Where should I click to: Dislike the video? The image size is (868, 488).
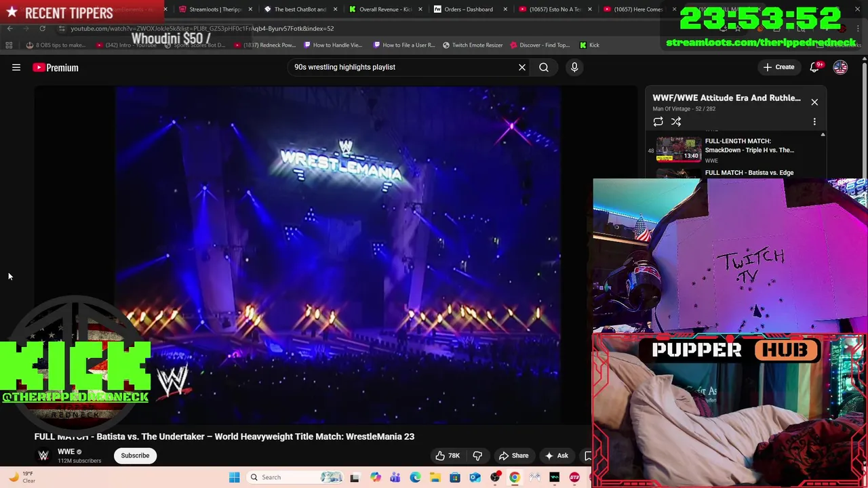pyautogui.click(x=477, y=455)
